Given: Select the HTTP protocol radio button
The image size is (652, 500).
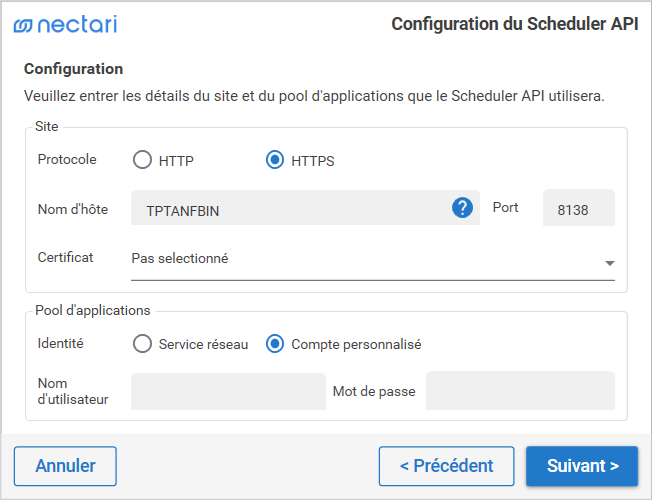Looking at the screenshot, I should point(143,160).
